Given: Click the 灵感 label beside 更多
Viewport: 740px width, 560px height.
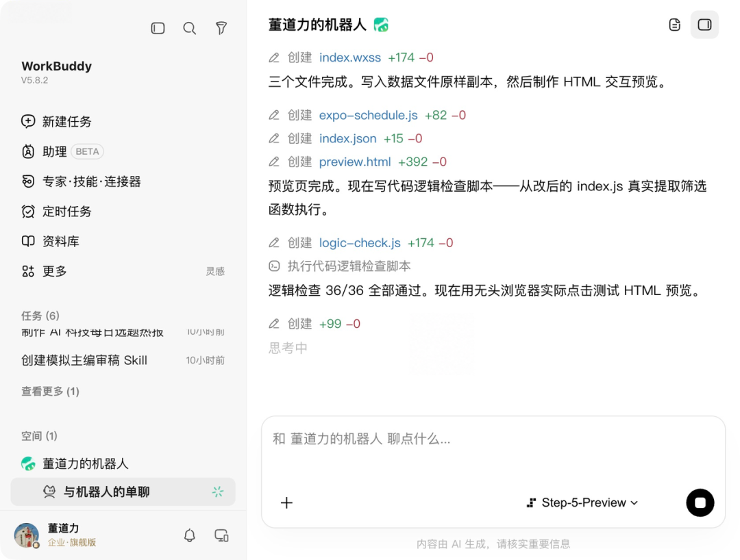Looking at the screenshot, I should (215, 271).
